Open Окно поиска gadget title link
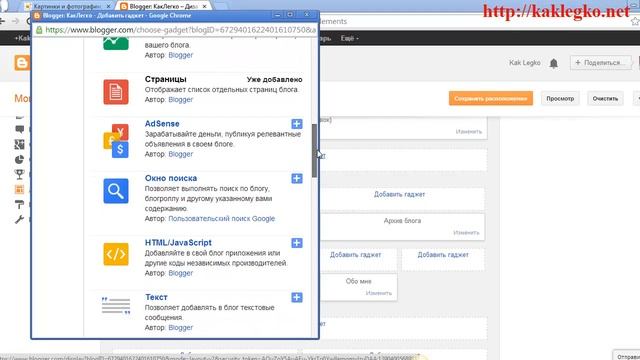 pos(171,178)
